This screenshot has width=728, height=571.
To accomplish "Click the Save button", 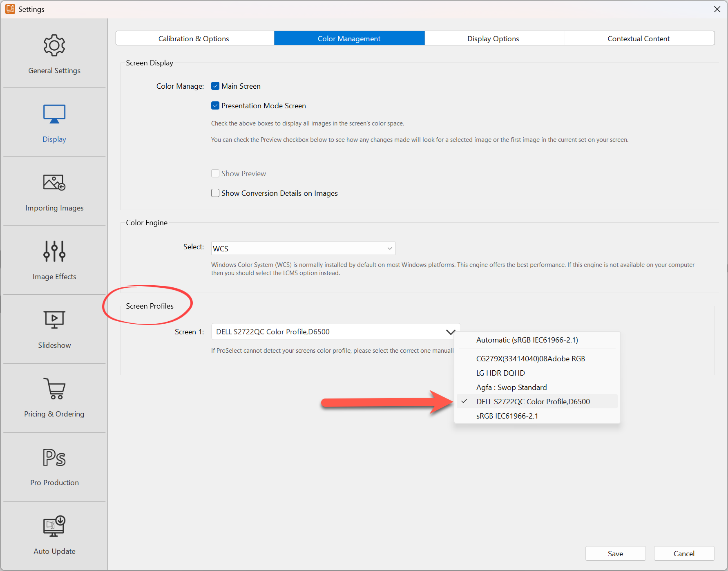I will point(615,554).
